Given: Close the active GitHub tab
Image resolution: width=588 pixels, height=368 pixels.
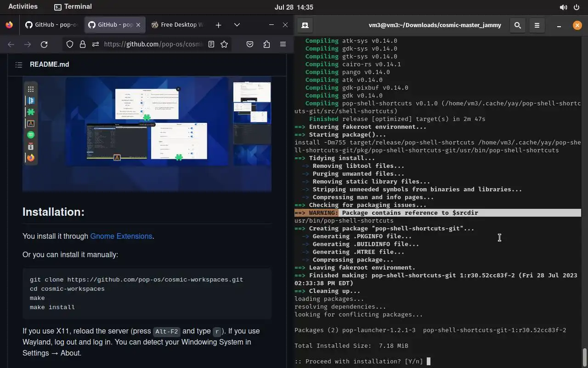Looking at the screenshot, I should (139, 25).
